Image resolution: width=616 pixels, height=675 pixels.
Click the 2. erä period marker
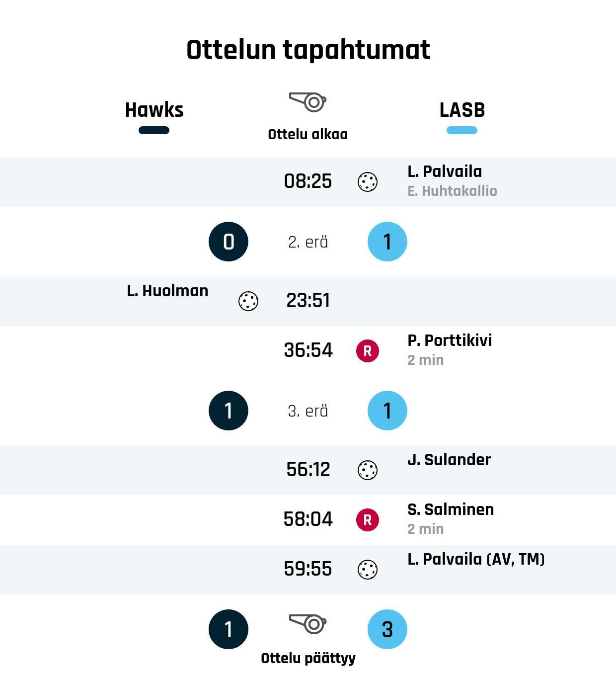pyautogui.click(x=308, y=242)
